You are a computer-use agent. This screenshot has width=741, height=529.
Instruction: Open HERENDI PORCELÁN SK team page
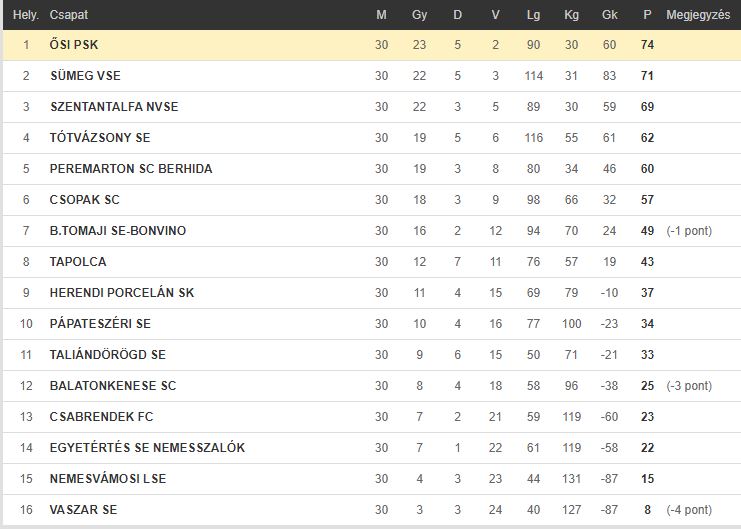coord(122,293)
